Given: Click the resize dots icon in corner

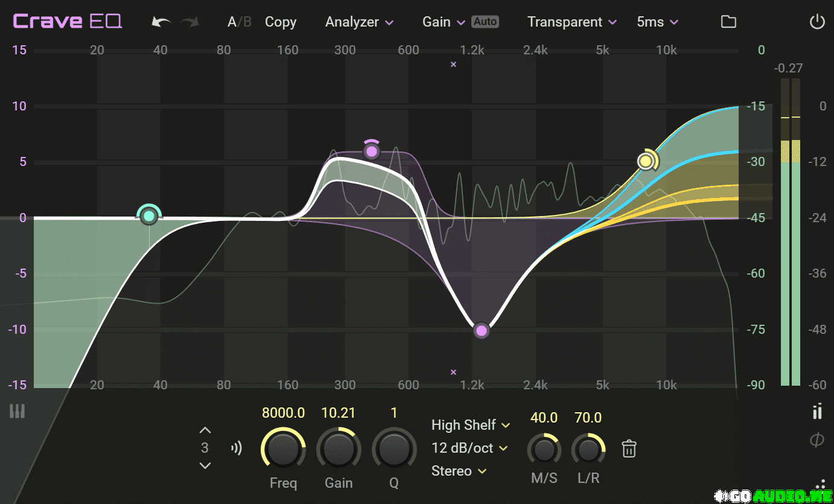Looking at the screenshot, I should [821, 483].
